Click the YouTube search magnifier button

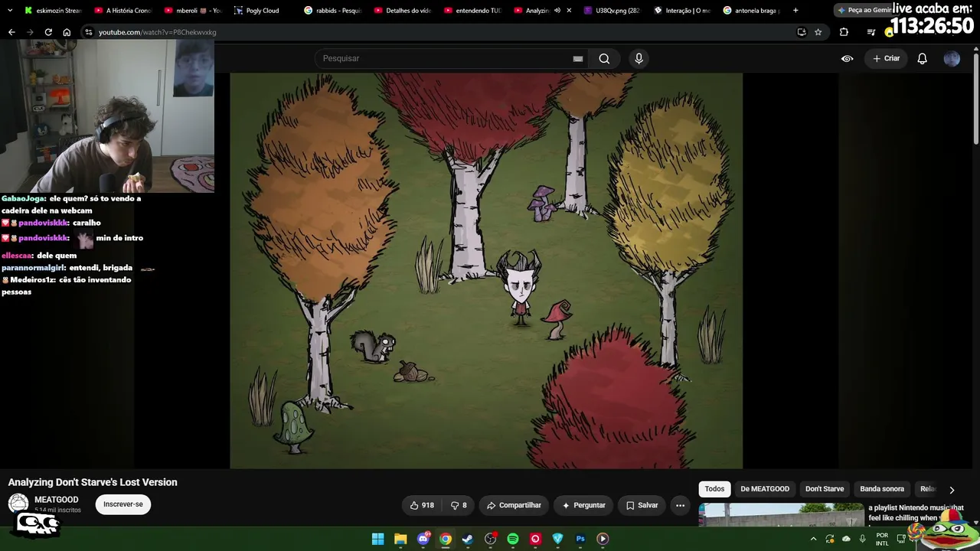point(604,58)
